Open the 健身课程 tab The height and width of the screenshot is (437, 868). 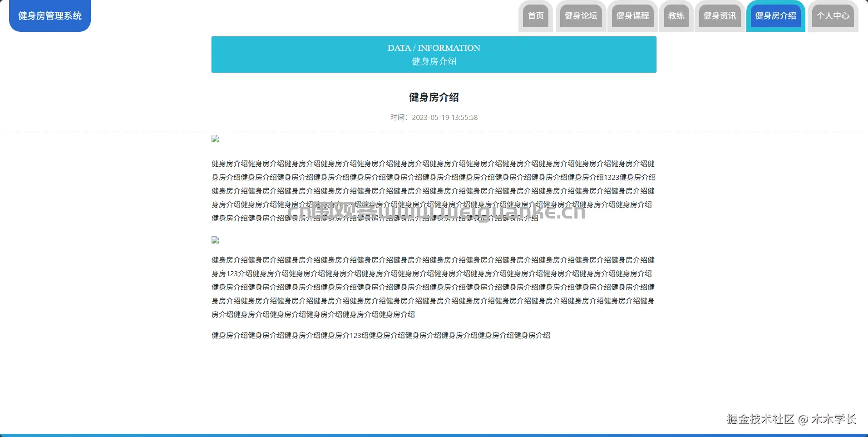632,15
